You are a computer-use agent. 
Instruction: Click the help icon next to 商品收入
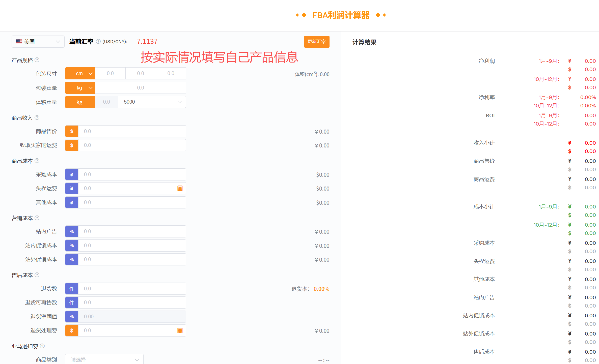tap(37, 117)
